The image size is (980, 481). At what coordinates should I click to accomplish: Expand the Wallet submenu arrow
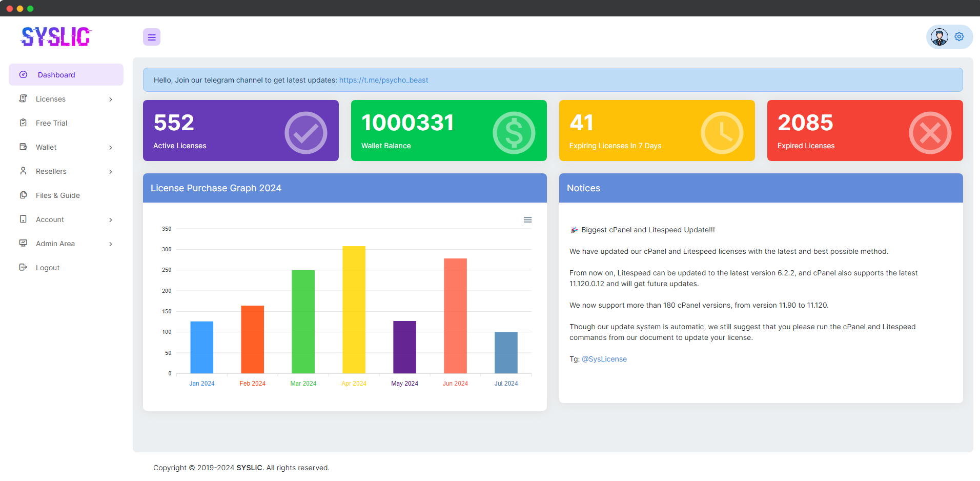click(111, 148)
